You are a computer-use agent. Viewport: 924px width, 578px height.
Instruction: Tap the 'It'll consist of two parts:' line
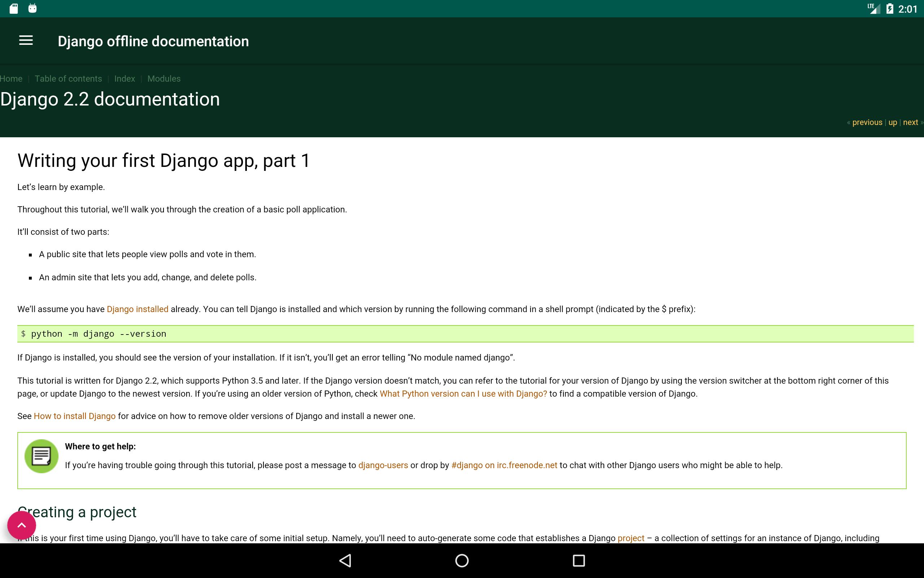63,232
